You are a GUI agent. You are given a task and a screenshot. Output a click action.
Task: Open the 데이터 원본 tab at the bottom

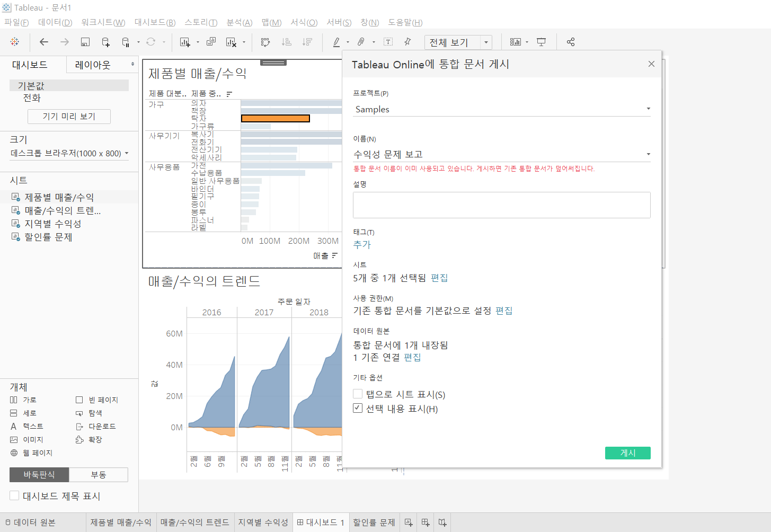coord(30,522)
